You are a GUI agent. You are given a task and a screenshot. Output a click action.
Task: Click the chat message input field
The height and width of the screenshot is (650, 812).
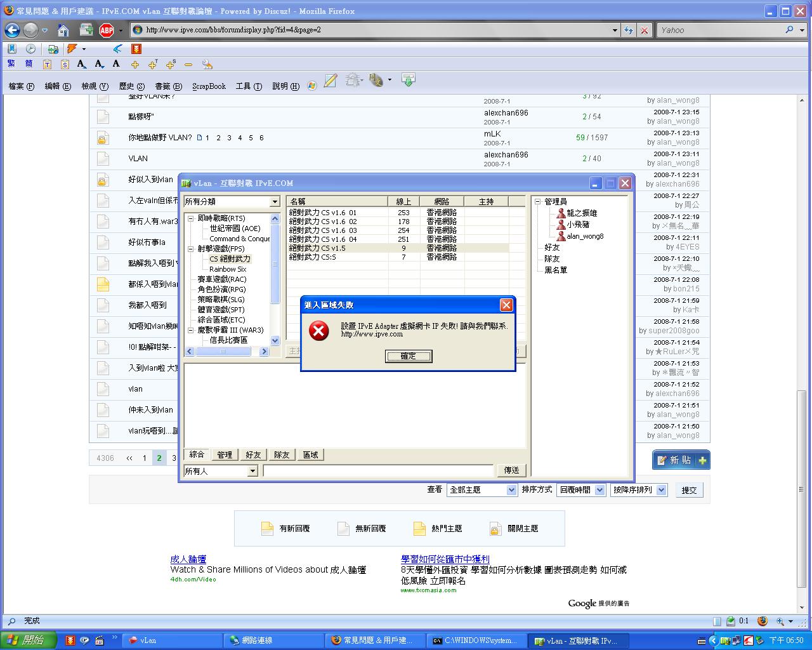point(378,471)
